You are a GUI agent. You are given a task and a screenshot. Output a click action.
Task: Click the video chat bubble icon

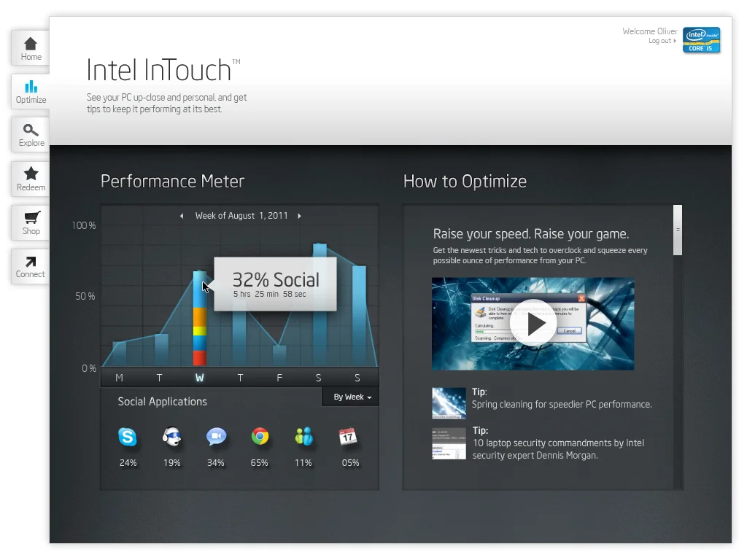point(216,436)
